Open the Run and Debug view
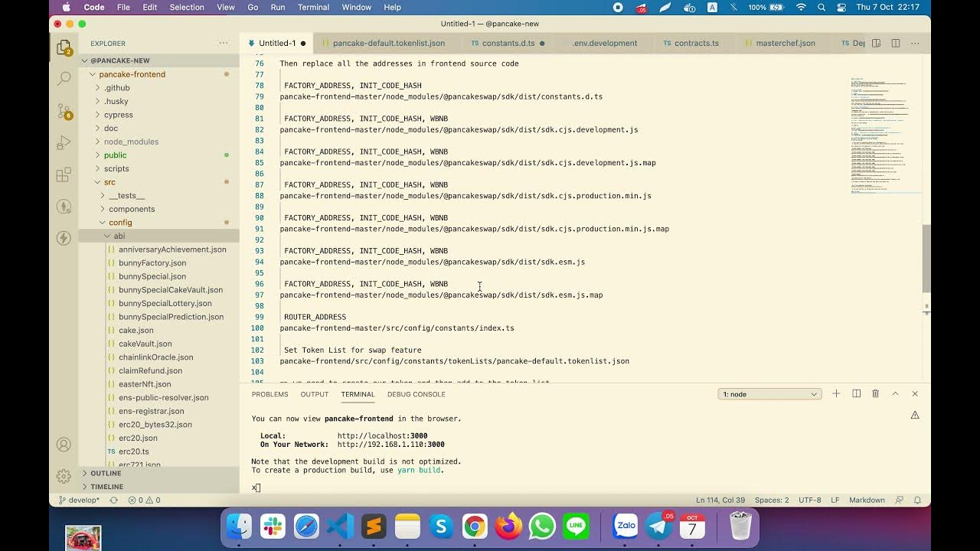 [x=64, y=143]
